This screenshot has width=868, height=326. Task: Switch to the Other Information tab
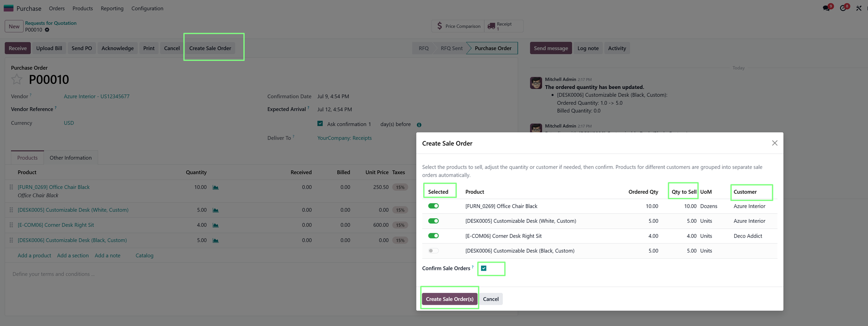[x=71, y=158]
